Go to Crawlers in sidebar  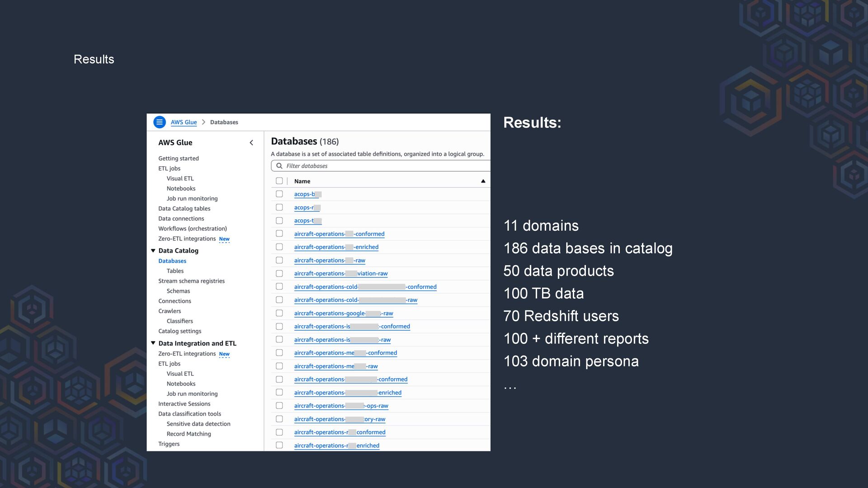coord(170,311)
